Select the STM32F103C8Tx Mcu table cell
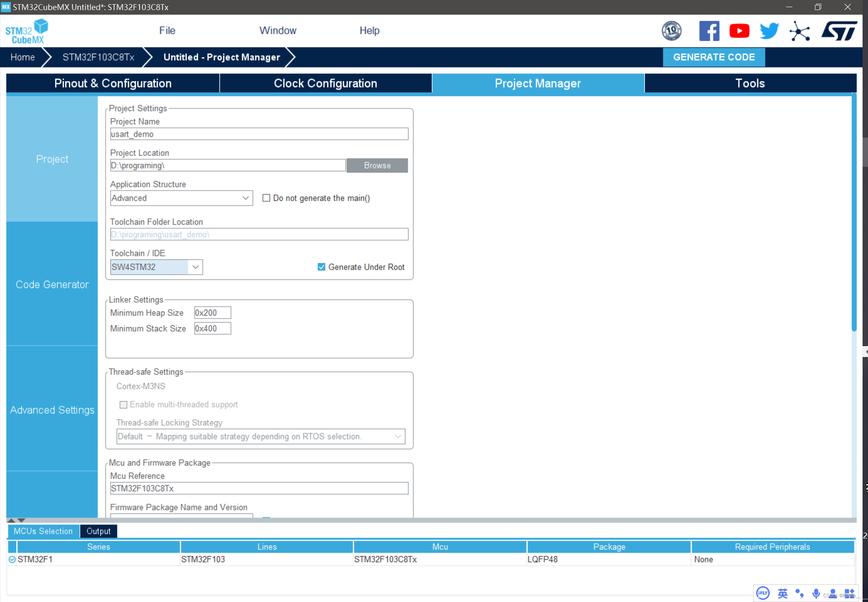Viewport: 868px width, 602px height. click(440, 559)
